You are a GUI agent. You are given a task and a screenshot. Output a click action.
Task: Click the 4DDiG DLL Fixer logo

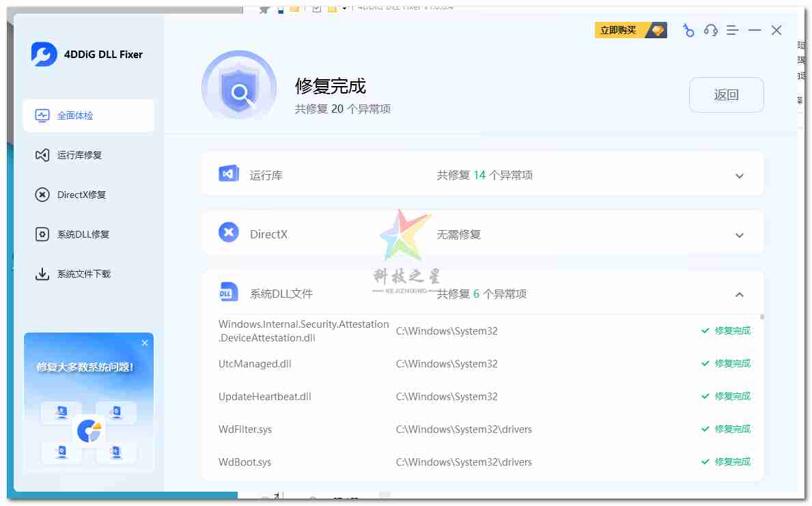coord(44,55)
